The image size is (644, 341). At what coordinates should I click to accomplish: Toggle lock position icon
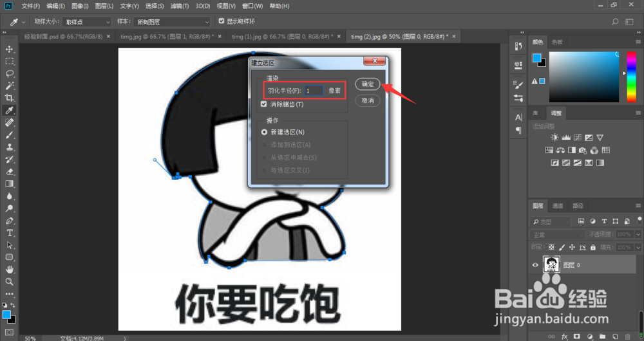(572, 248)
